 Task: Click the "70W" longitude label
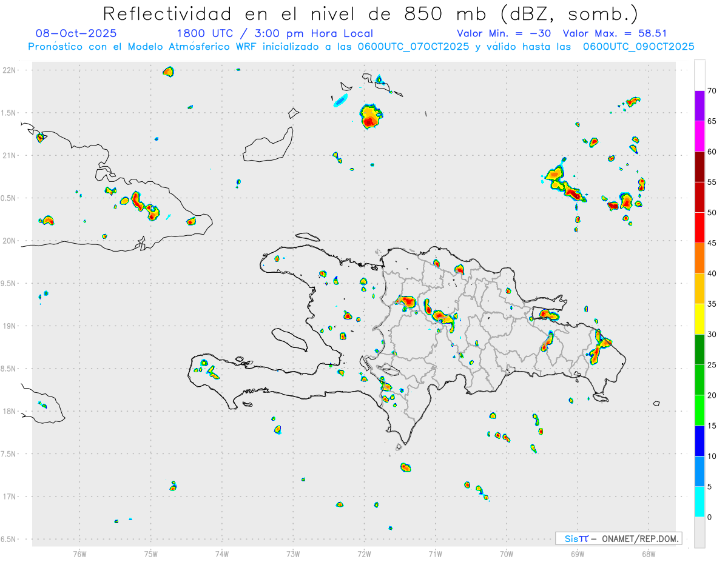point(507,554)
